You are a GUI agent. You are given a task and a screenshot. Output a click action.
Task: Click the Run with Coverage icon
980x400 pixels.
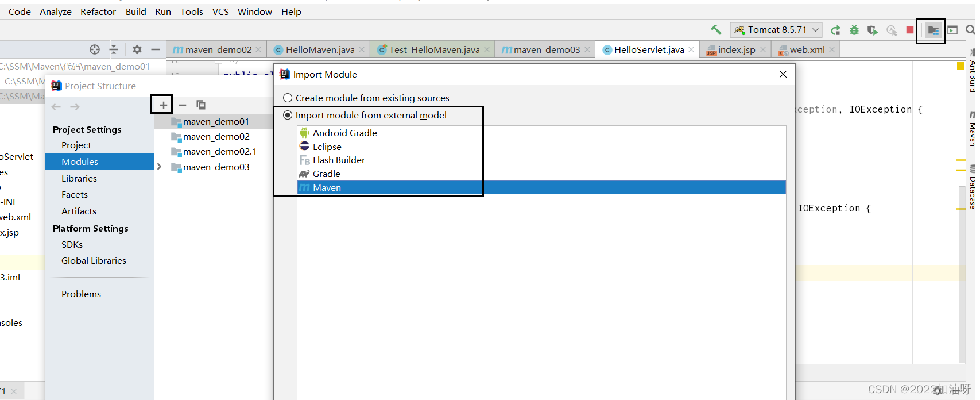click(x=873, y=30)
